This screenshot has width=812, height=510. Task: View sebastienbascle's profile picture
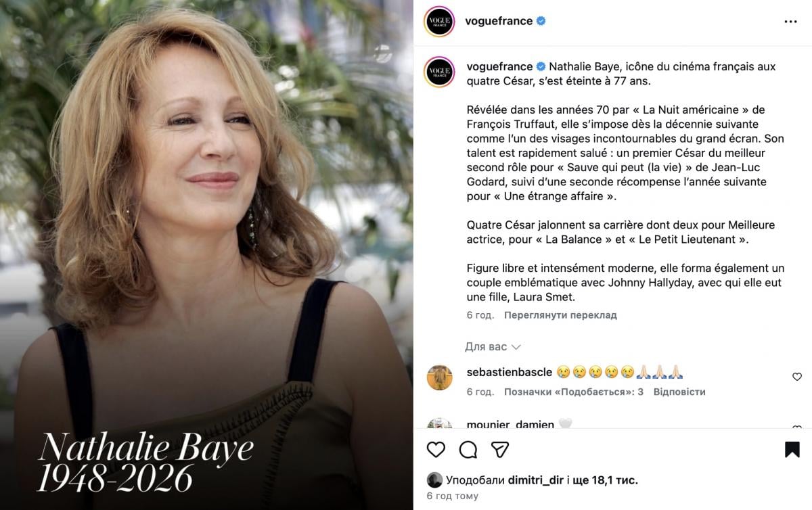(439, 377)
